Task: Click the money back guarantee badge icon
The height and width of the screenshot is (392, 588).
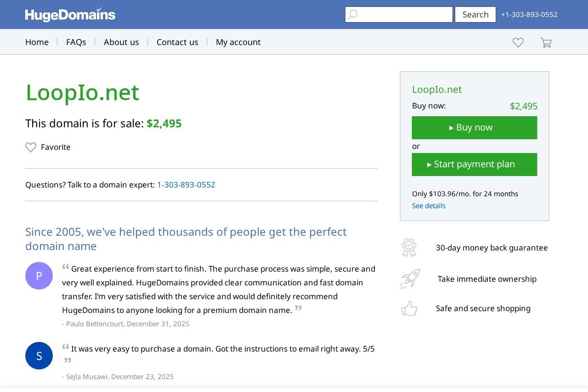Action: 408,247
